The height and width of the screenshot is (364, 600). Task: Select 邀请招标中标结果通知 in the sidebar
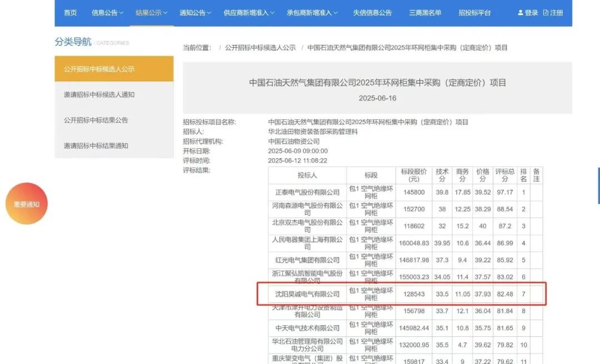click(114, 146)
